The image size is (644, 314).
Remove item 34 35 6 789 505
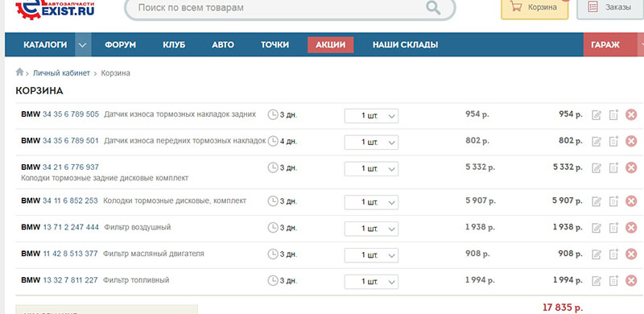click(631, 114)
